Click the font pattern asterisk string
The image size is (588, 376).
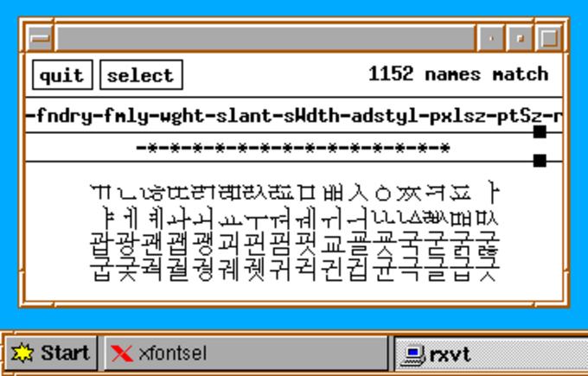292,148
